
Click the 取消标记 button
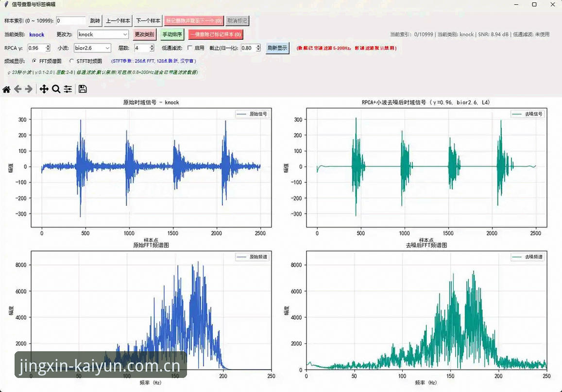coord(237,21)
